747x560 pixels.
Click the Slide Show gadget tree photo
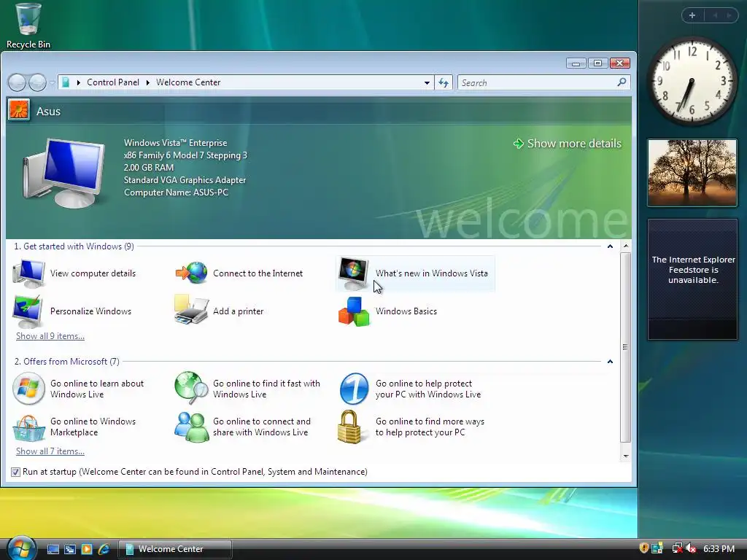tap(692, 173)
